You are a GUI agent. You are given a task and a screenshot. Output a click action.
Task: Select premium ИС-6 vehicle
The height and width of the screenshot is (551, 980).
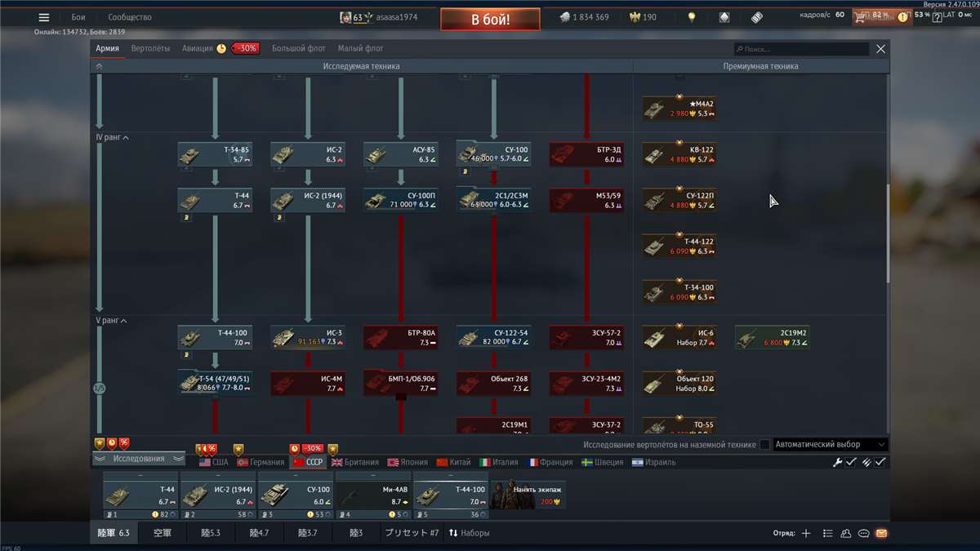[x=679, y=337]
